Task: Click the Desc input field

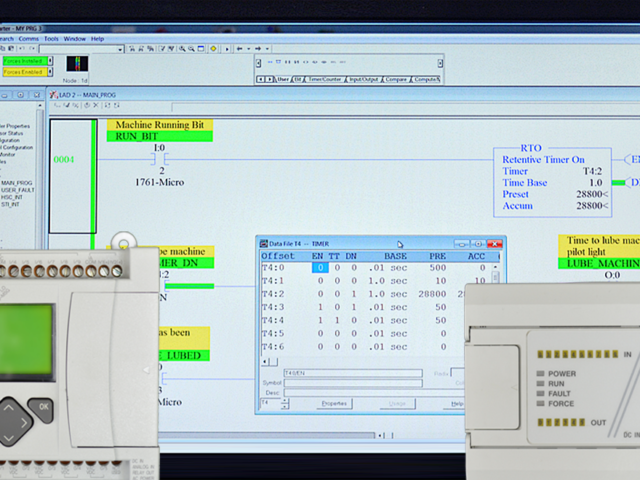Action: tap(374, 393)
